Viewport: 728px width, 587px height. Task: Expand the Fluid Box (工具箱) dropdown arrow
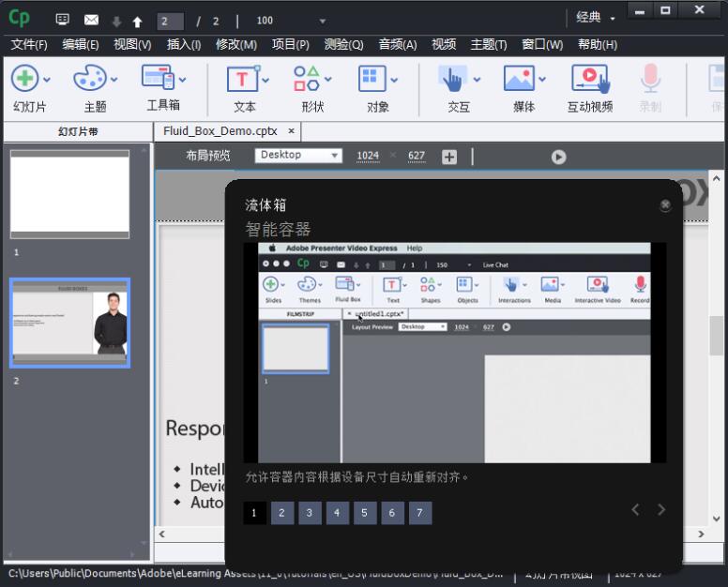click(182, 80)
